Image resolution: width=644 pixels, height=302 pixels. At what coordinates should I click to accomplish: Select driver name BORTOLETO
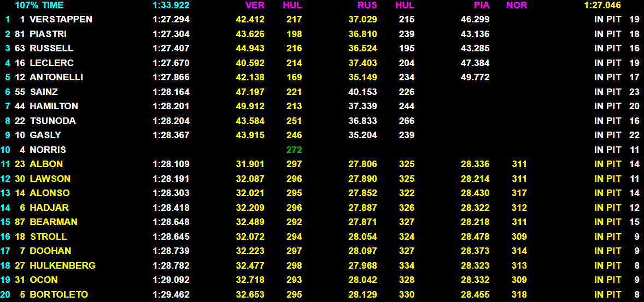point(58,294)
